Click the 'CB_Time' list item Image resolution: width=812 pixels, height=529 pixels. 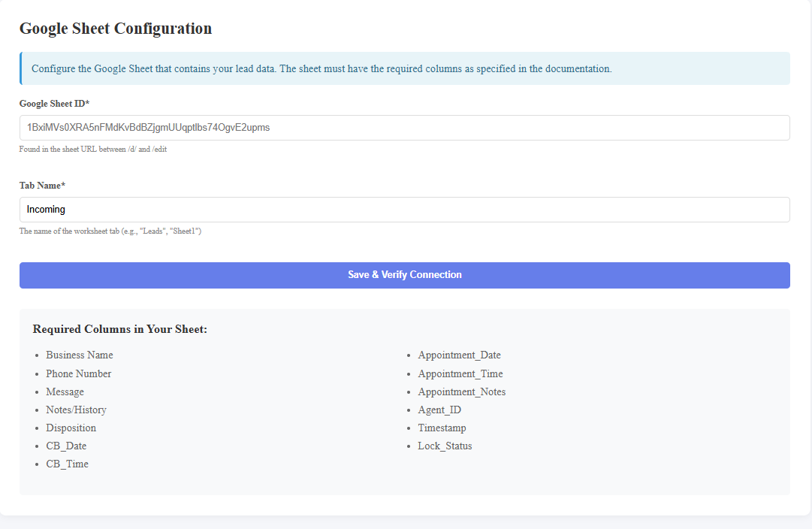click(x=68, y=464)
